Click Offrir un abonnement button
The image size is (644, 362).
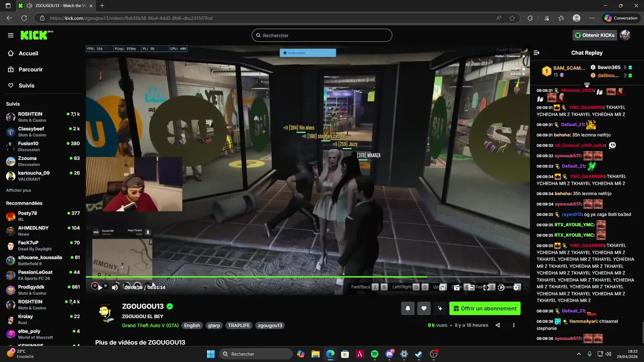485,309
